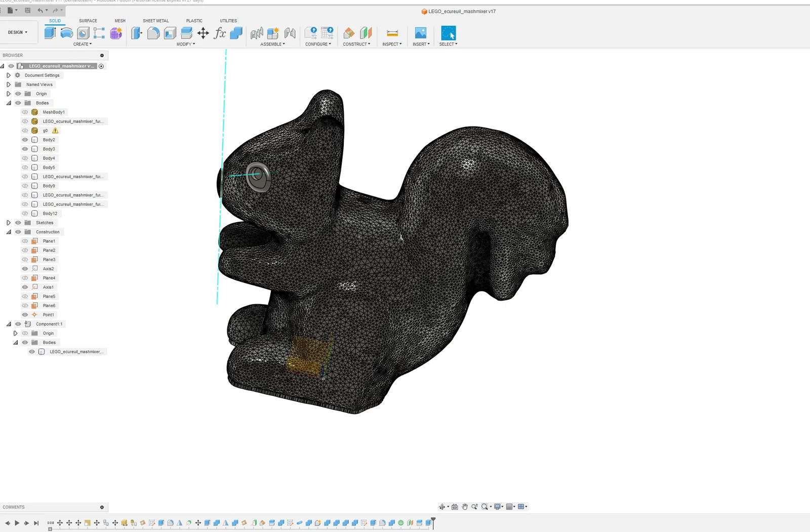Screen dimensions: 810x532
Task: Show Body4 using its eye icon
Action: [25, 158]
